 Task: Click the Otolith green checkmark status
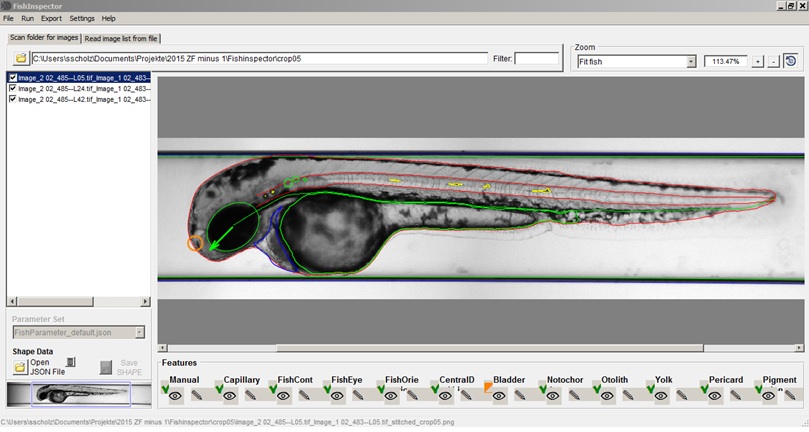tap(596, 388)
